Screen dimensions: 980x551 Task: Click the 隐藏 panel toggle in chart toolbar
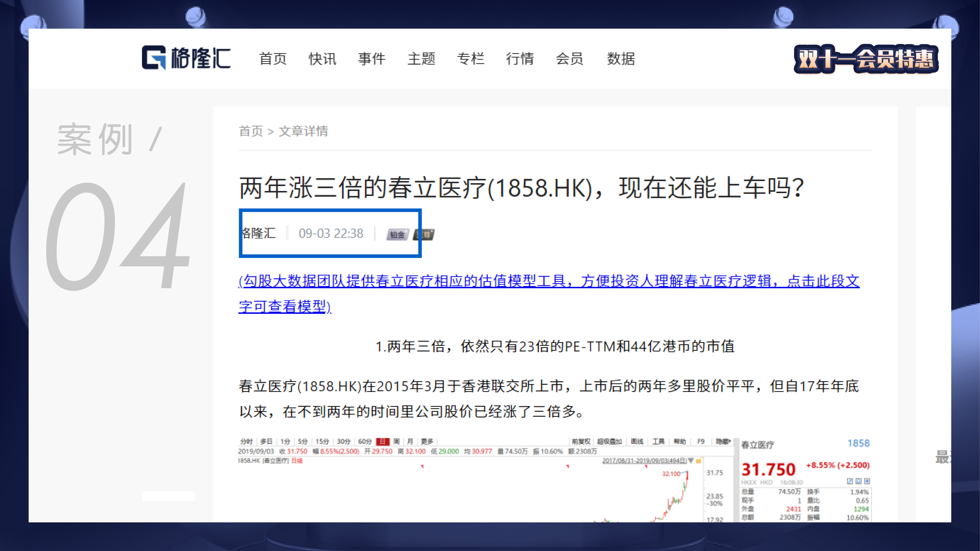723,441
